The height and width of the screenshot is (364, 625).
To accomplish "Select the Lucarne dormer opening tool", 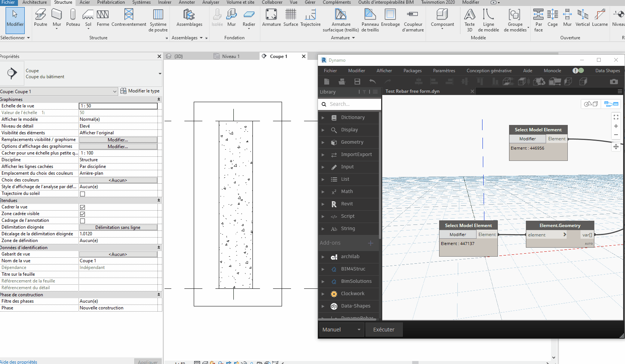I will (x=600, y=18).
